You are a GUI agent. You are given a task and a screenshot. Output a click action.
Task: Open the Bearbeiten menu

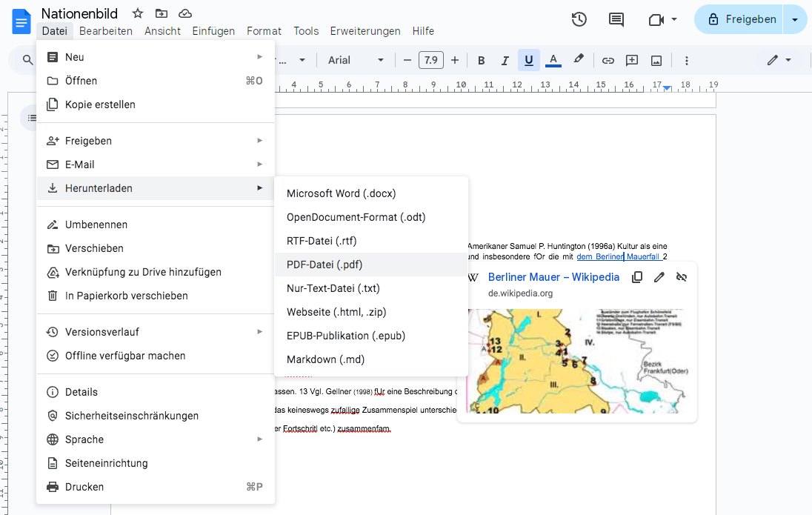click(x=106, y=31)
